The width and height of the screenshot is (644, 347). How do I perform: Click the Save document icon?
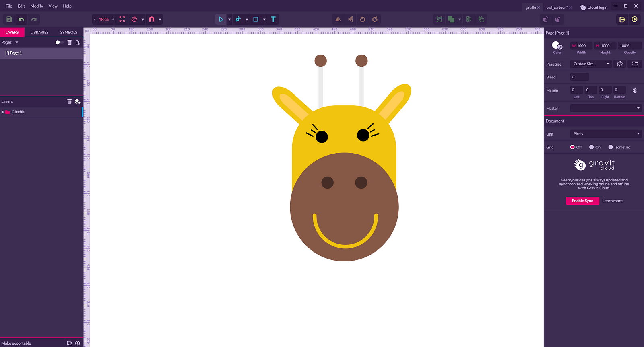pos(9,19)
